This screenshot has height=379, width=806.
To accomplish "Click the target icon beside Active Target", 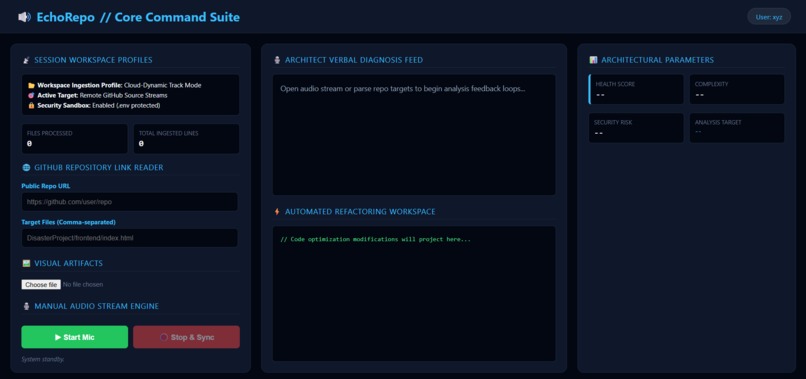I will point(31,95).
